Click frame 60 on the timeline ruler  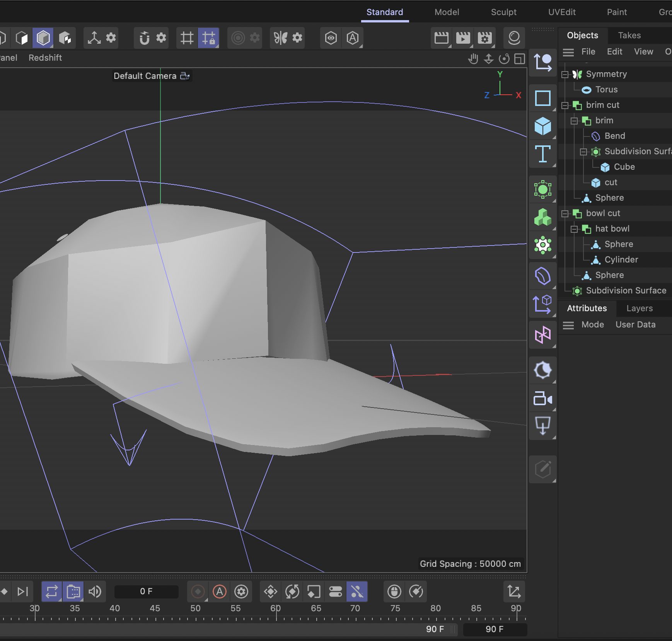(x=276, y=608)
